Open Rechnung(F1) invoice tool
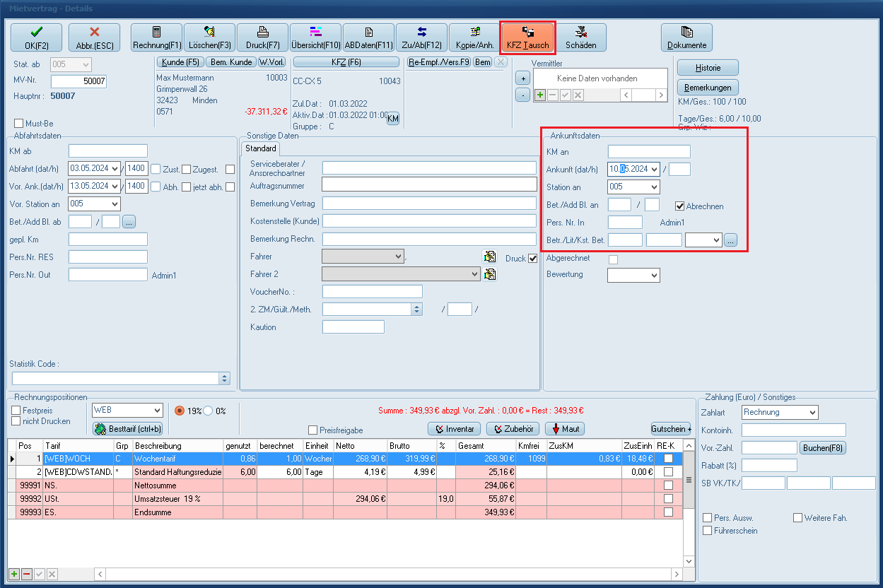 [157, 37]
